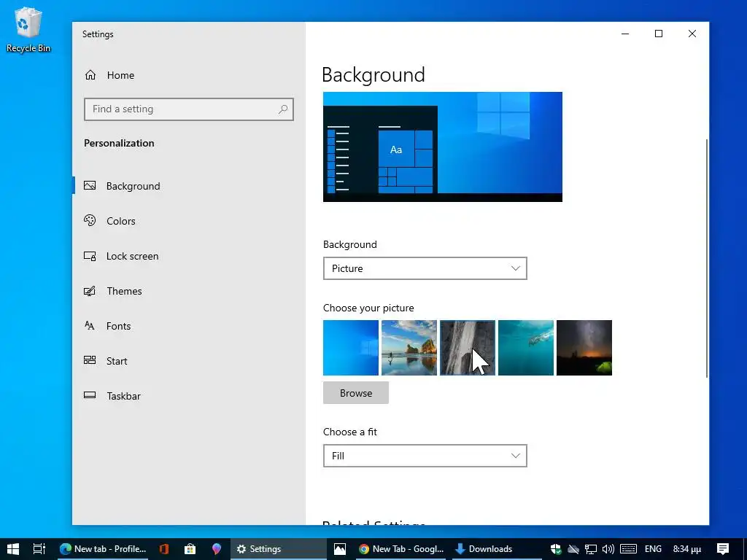Close the Settings window
The image size is (747, 560).
pos(692,34)
